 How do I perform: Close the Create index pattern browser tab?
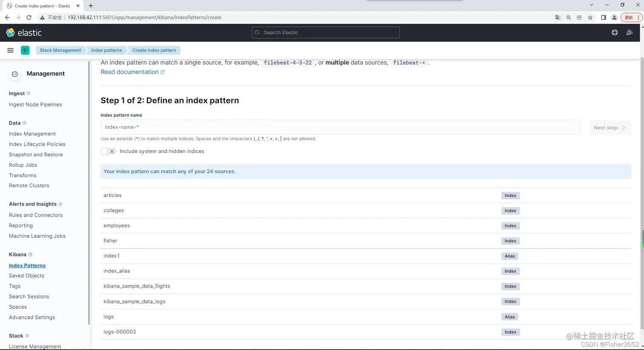tap(78, 6)
